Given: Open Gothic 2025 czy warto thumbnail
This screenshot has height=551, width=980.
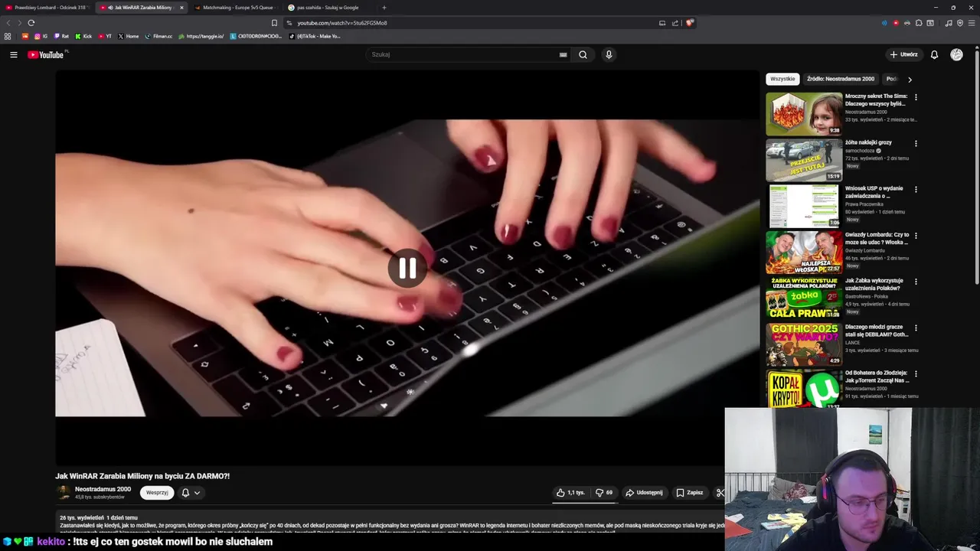Looking at the screenshot, I should (x=804, y=344).
